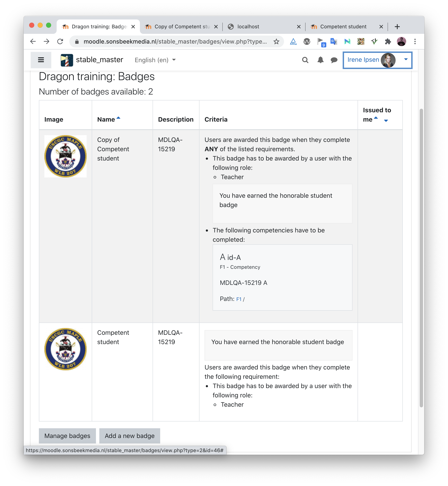Bookmark this page with the star icon
Screen dimensions: 448x486
(276, 41)
